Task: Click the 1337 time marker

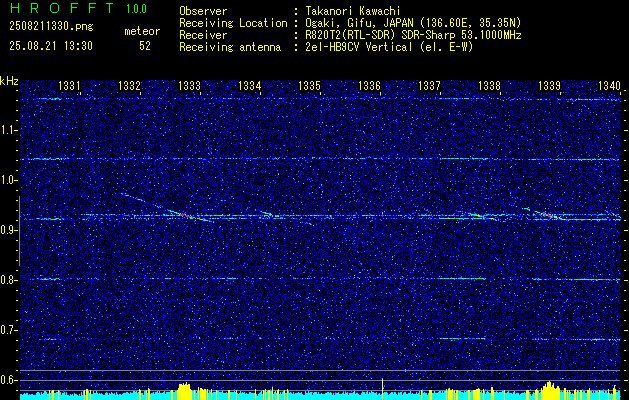Action: 429,85
